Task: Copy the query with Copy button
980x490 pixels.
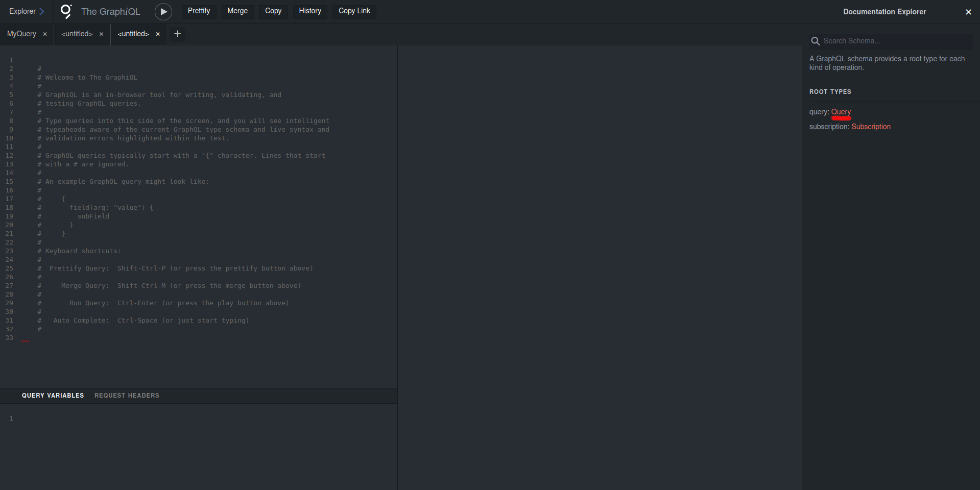Action: 273,11
